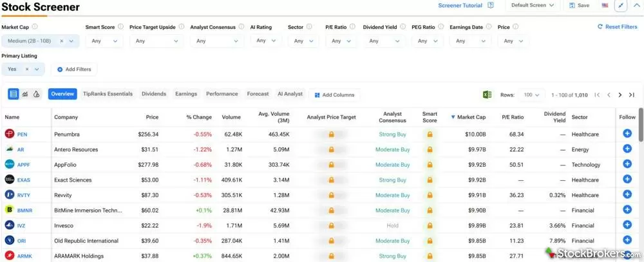Open Analyst Consensus dropdown
The image size is (644, 262).
click(x=217, y=41)
